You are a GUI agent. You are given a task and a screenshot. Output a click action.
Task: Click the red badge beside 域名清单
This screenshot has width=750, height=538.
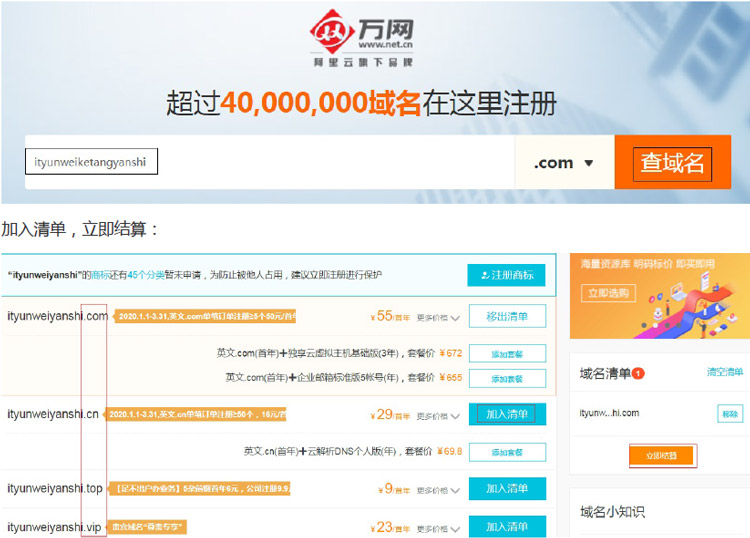point(638,373)
